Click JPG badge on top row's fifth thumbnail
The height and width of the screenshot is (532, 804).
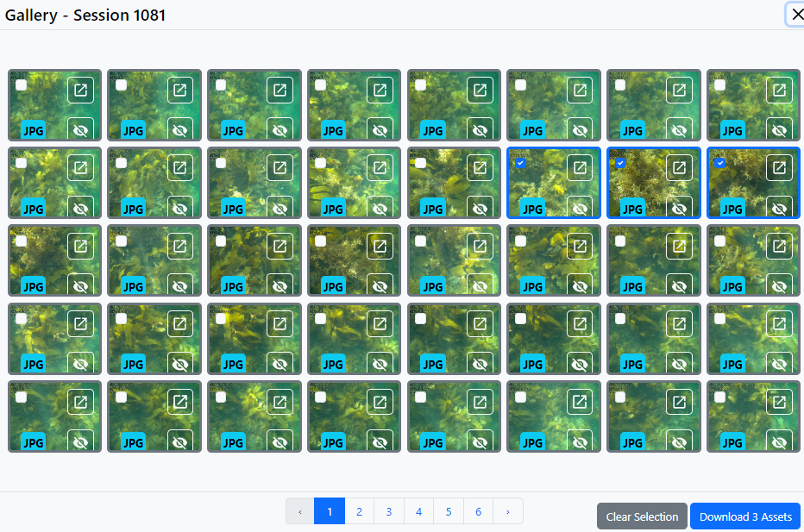[432, 130]
